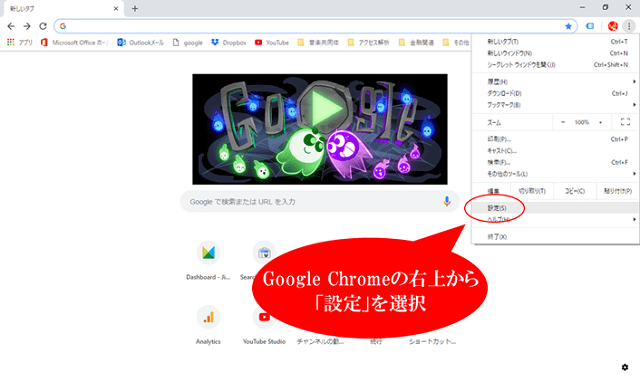
Task: Expand the その他のツール(L) submenu
Action: coord(555,174)
